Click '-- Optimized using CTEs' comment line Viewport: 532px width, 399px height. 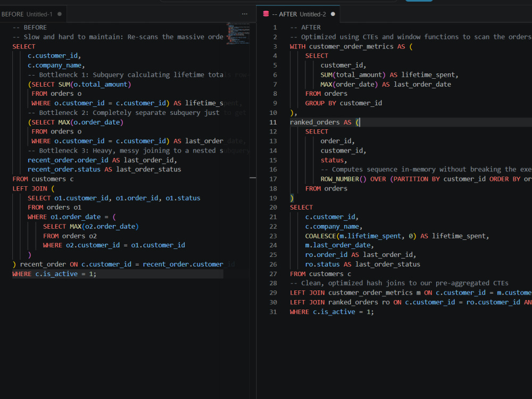(x=411, y=37)
